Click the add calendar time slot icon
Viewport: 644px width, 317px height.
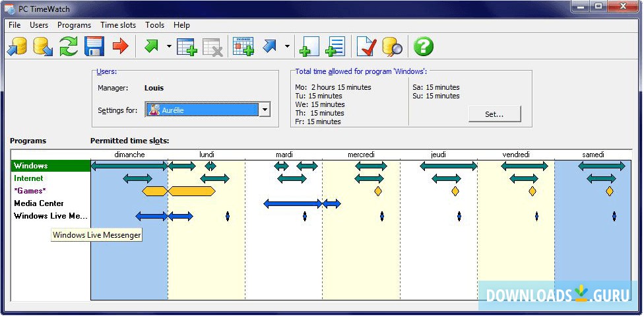(x=243, y=46)
